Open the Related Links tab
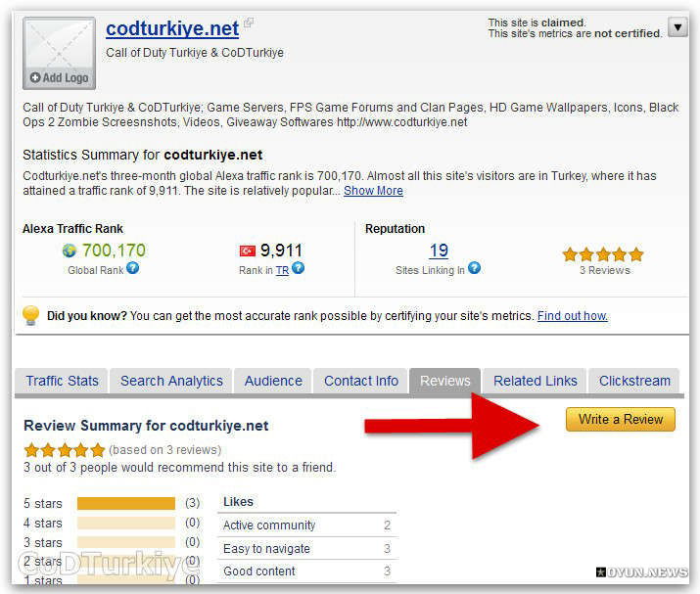Image resolution: width=700 pixels, height=594 pixels. click(x=535, y=381)
